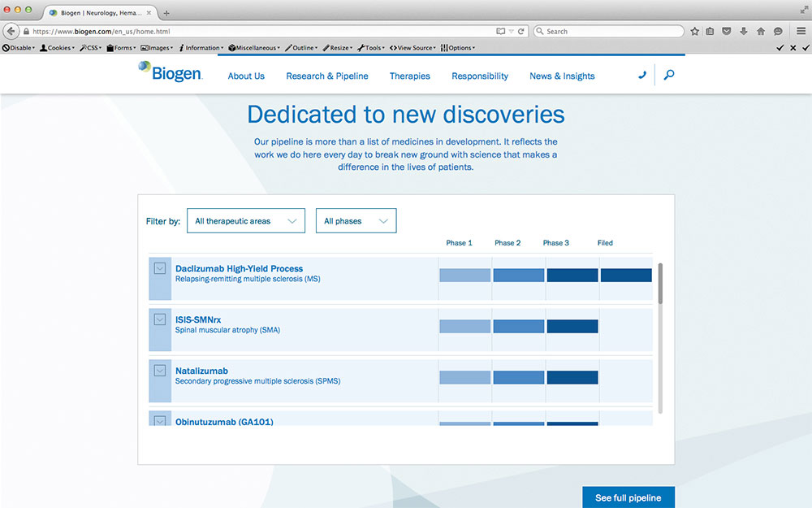Click the browser Search input field
Viewport: 812px width, 508px height.
pyautogui.click(x=608, y=31)
